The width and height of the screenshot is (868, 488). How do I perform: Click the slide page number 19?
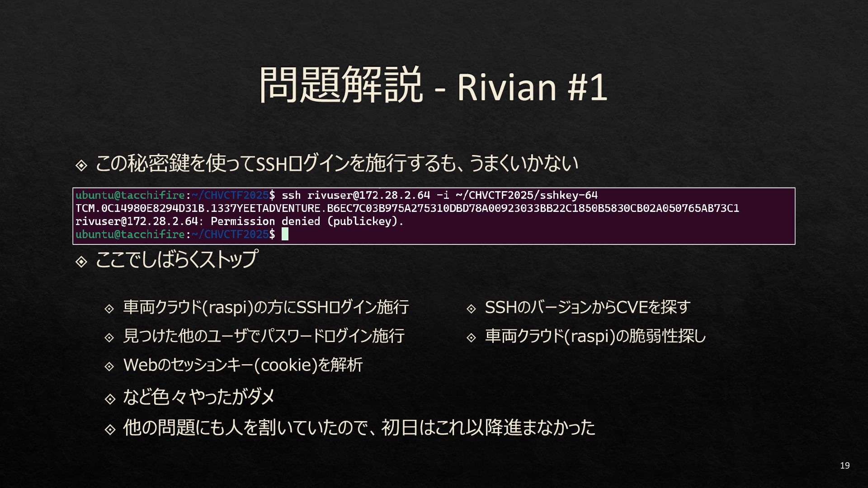click(844, 465)
